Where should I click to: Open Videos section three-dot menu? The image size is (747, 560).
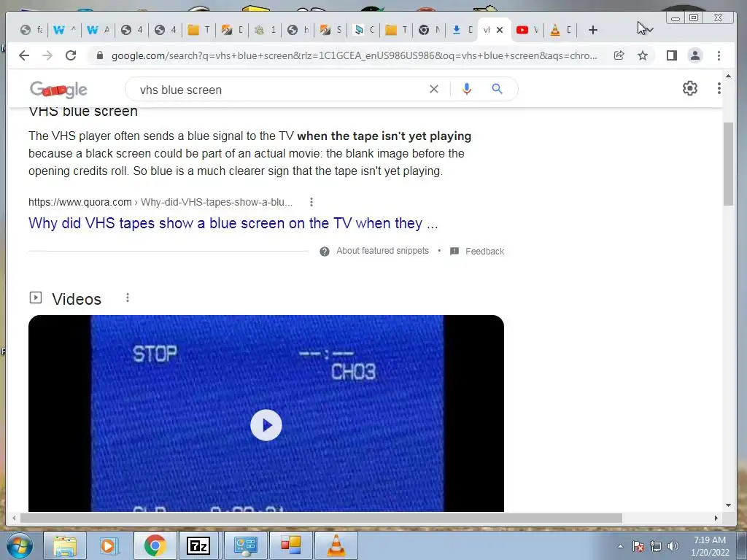127,297
